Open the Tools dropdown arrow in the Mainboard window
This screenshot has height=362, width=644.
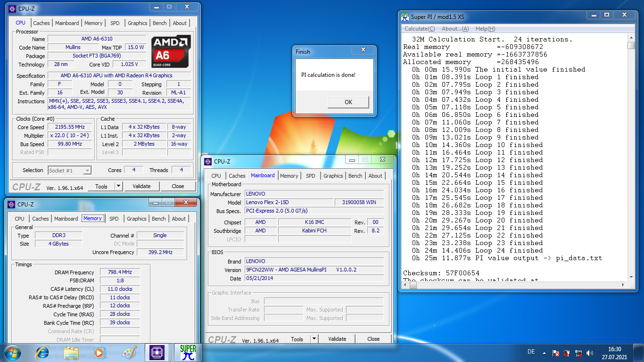[314, 338]
